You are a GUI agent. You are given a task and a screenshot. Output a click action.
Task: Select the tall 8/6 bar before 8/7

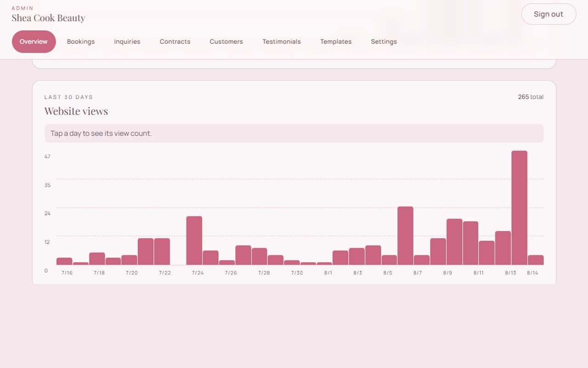[x=406, y=236]
